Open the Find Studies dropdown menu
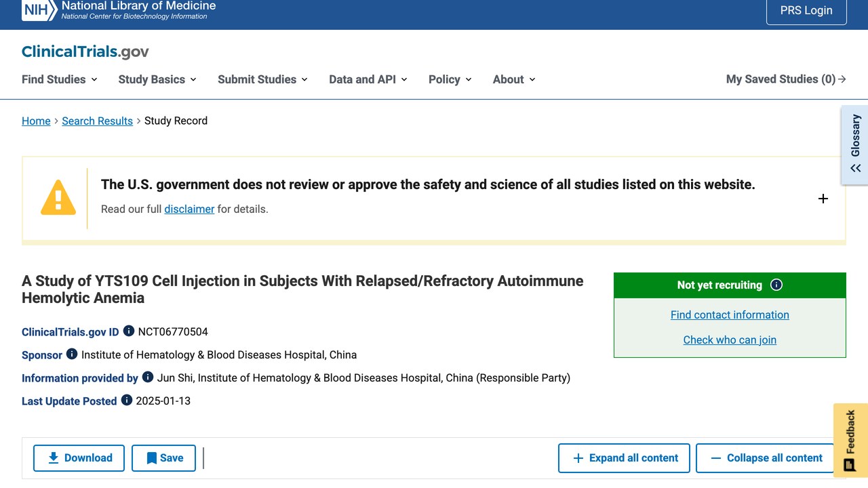The width and height of the screenshot is (868, 488). (x=60, y=79)
